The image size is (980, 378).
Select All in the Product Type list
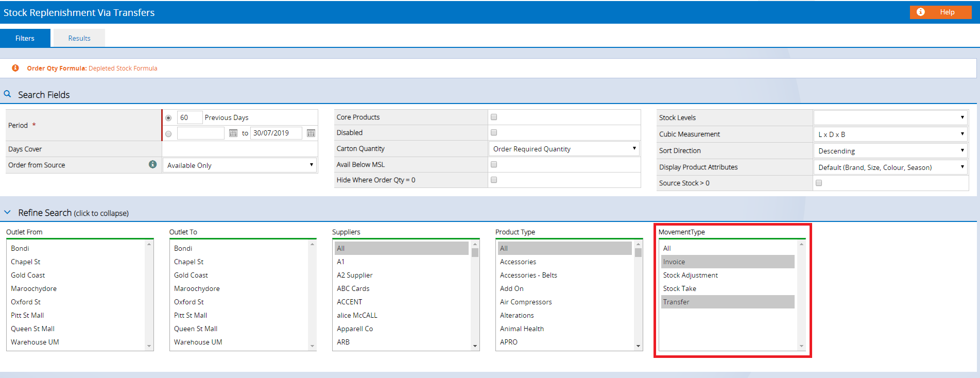(565, 248)
